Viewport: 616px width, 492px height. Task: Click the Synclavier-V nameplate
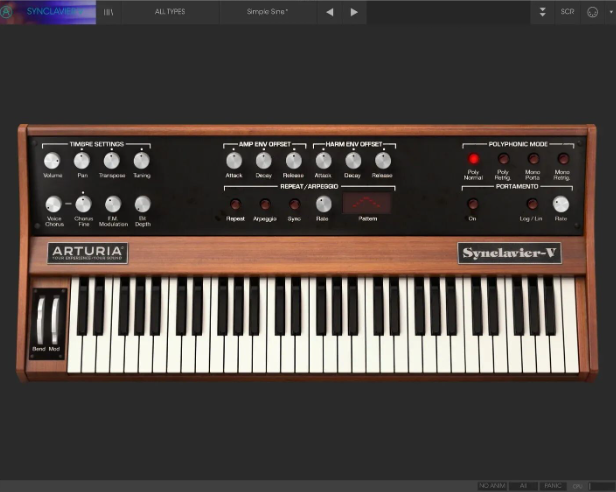click(510, 253)
